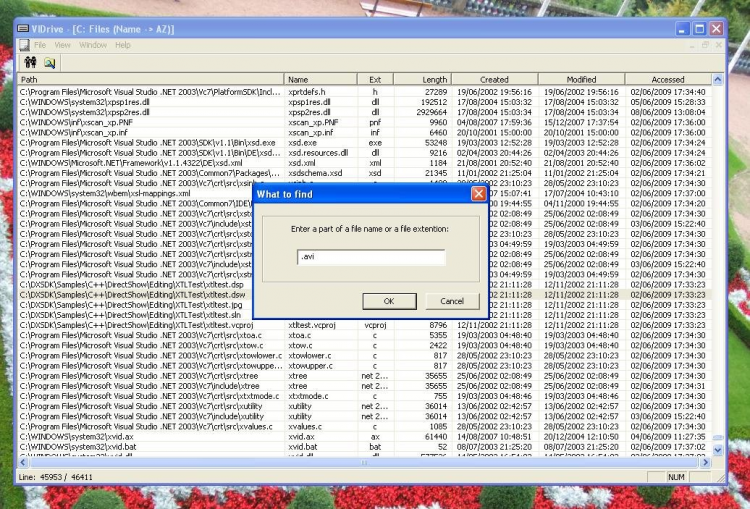The height and width of the screenshot is (509, 750).
Task: Click length value 2929664
Action: 431,112
